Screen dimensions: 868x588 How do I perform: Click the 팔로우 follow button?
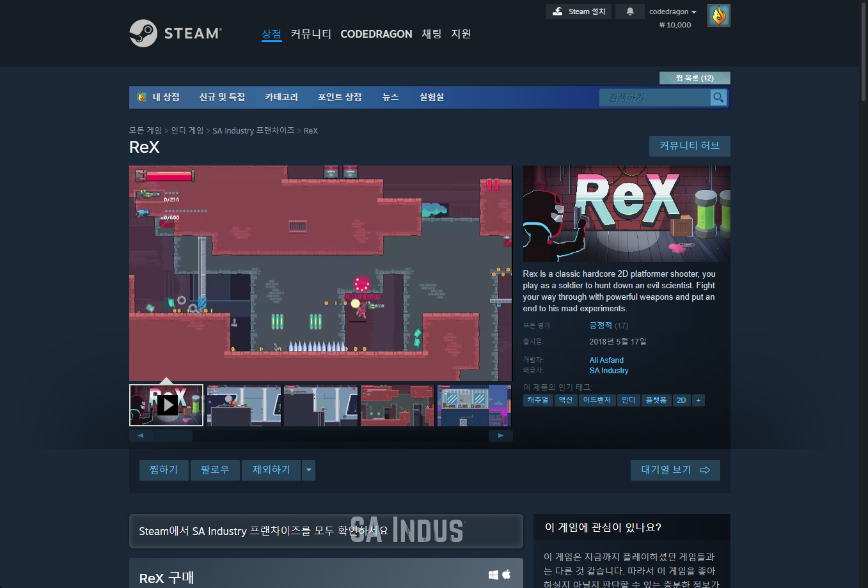point(215,470)
